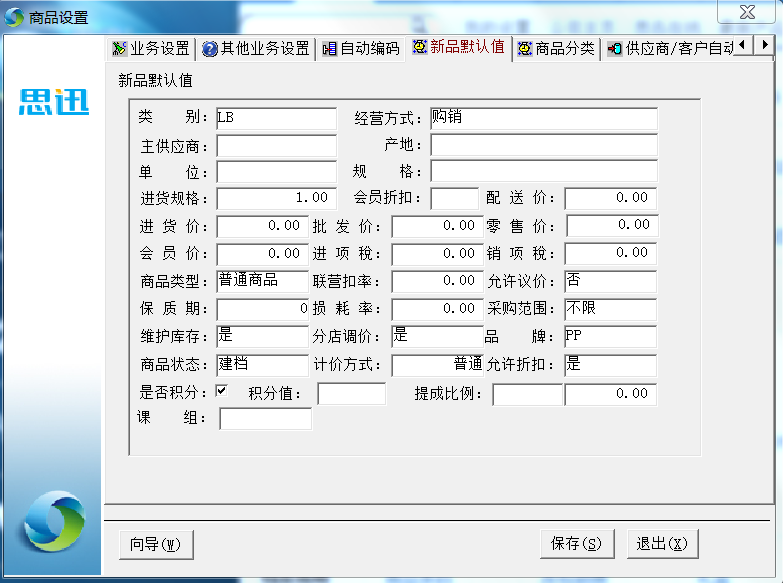Switch to the 自动编码 tab
This screenshot has width=783, height=583.
tap(369, 48)
